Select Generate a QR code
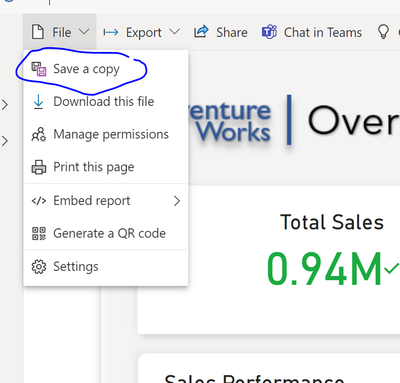400x383 pixels. 106,233
